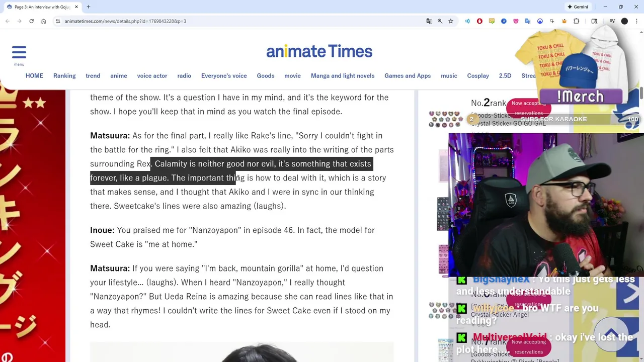Open site information icon in address bar
This screenshot has height=362, width=644.
coord(58,21)
